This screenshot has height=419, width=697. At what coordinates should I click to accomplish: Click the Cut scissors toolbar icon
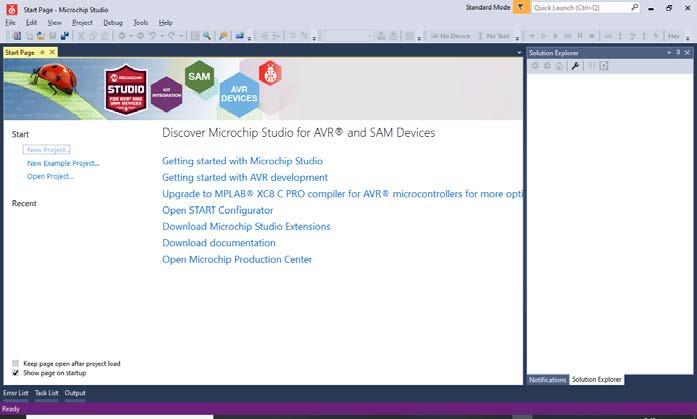[x=81, y=36]
